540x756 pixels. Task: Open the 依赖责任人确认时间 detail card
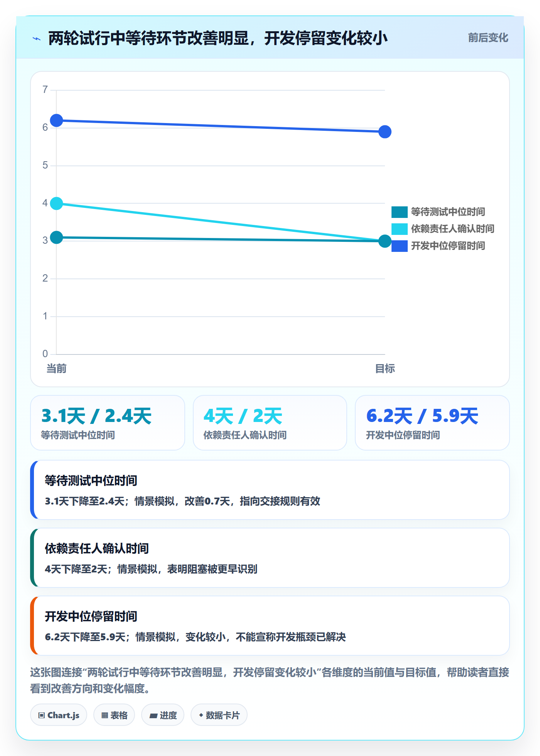tap(270, 558)
